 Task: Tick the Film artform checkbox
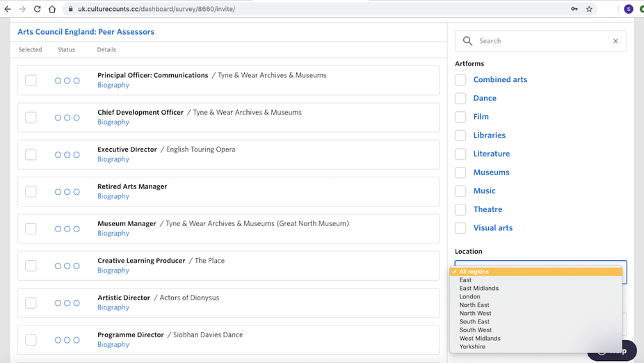point(460,117)
